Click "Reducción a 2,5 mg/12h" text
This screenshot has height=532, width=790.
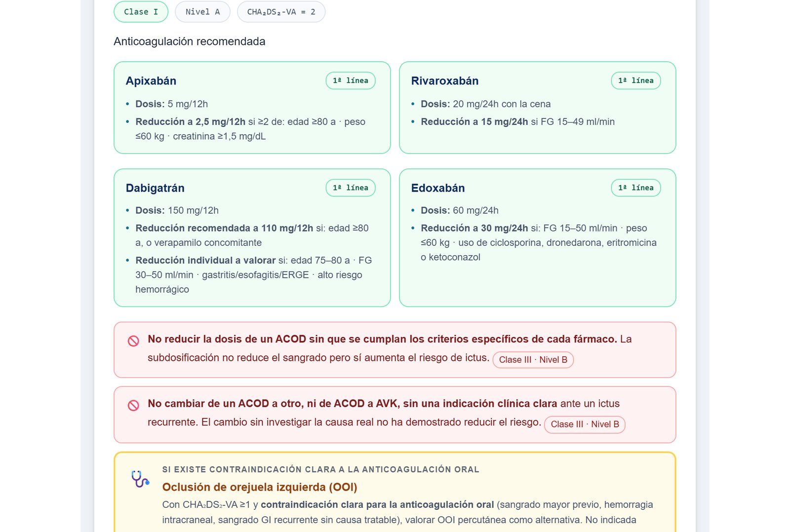[x=191, y=122]
